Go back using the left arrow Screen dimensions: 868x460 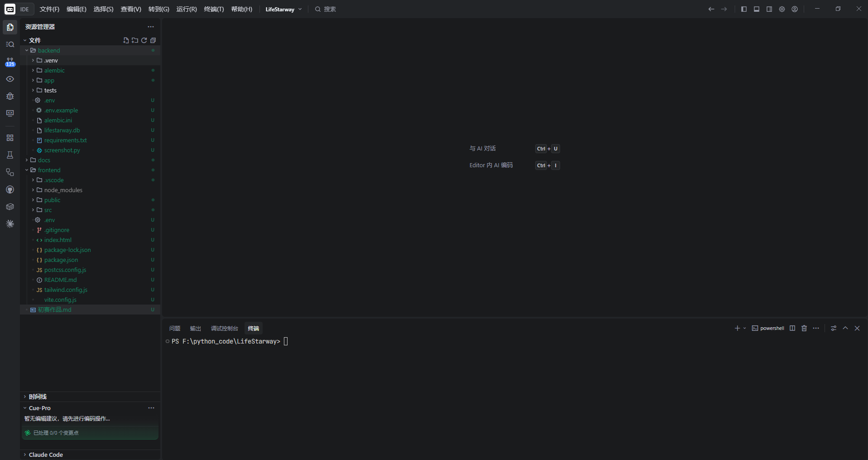(x=711, y=9)
